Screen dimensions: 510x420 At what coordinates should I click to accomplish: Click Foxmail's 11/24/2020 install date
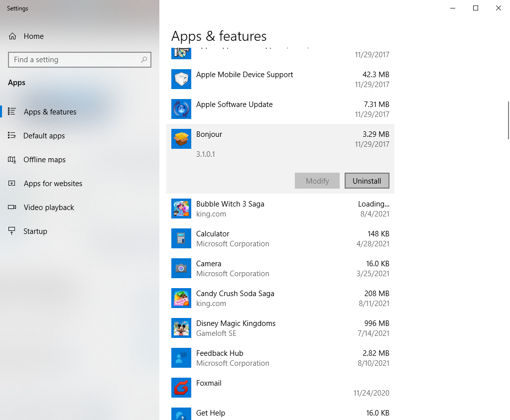tap(372, 393)
